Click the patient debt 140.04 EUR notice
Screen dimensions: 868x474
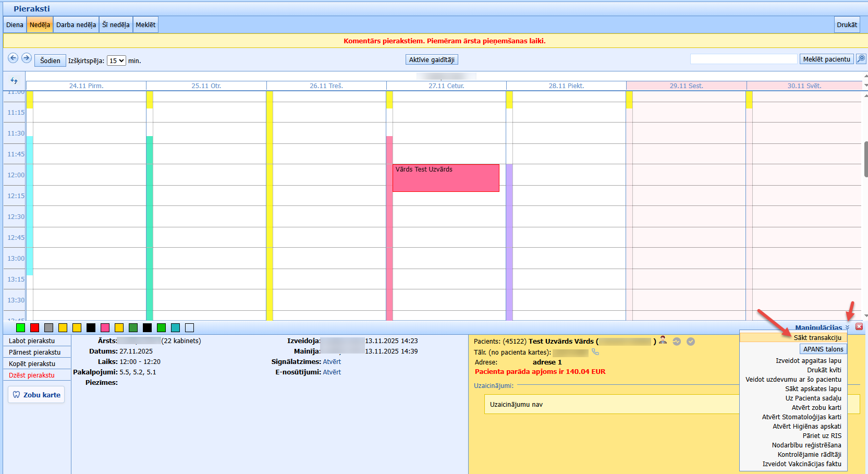(540, 372)
